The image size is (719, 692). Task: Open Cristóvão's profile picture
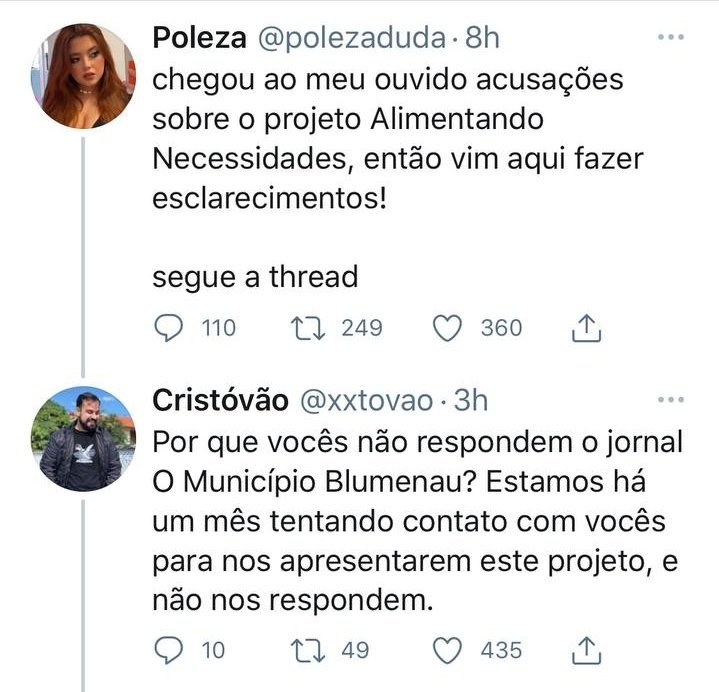tap(83, 439)
